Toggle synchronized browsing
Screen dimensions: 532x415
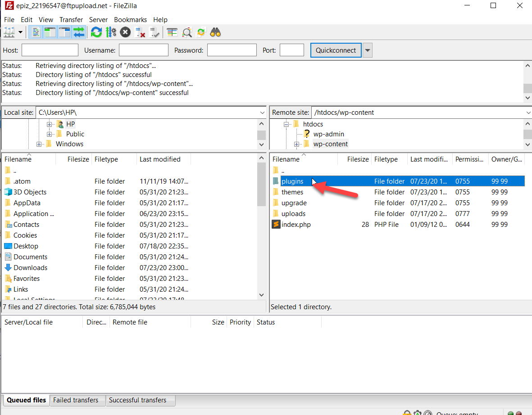(201, 32)
